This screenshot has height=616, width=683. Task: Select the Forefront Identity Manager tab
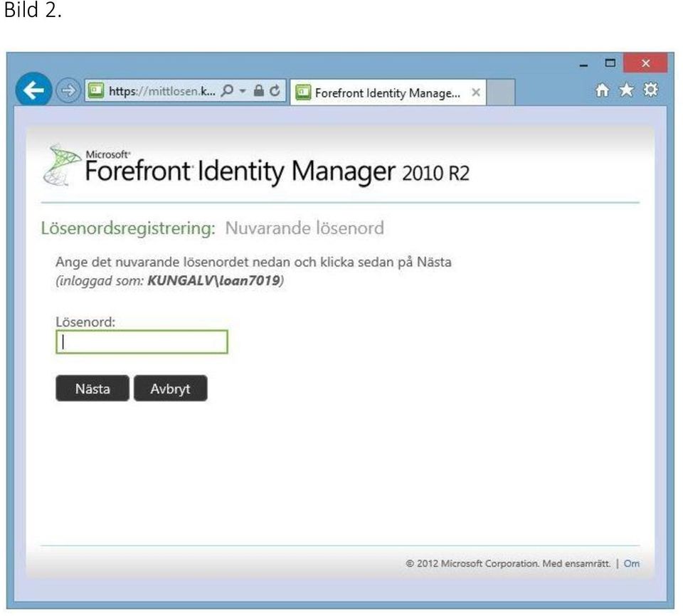[x=388, y=92]
